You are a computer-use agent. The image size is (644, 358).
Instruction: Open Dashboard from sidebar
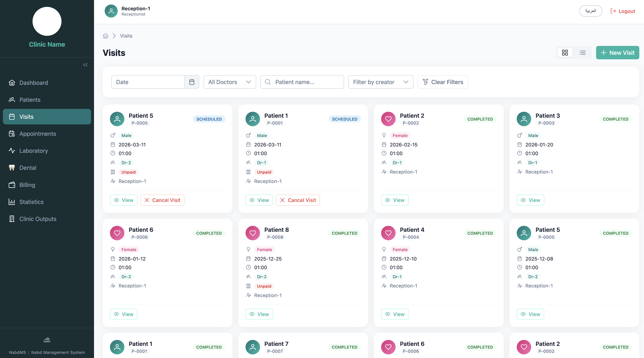tap(47, 83)
